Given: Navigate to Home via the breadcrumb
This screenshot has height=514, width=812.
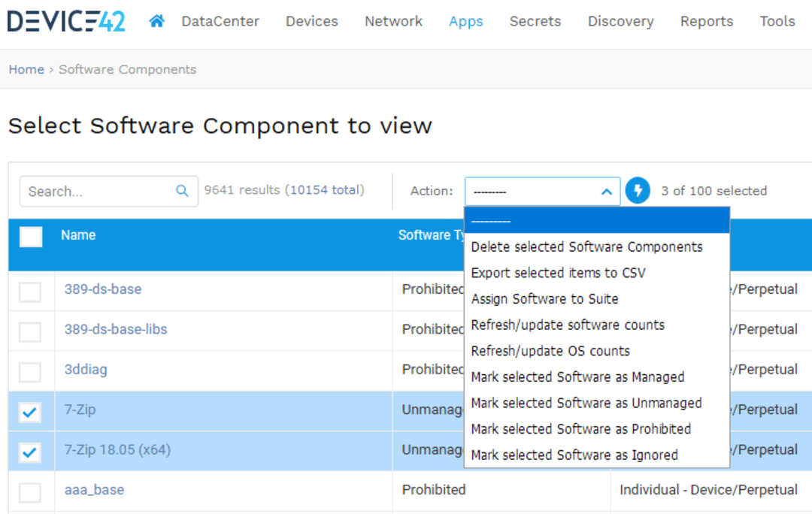Looking at the screenshot, I should (x=26, y=69).
